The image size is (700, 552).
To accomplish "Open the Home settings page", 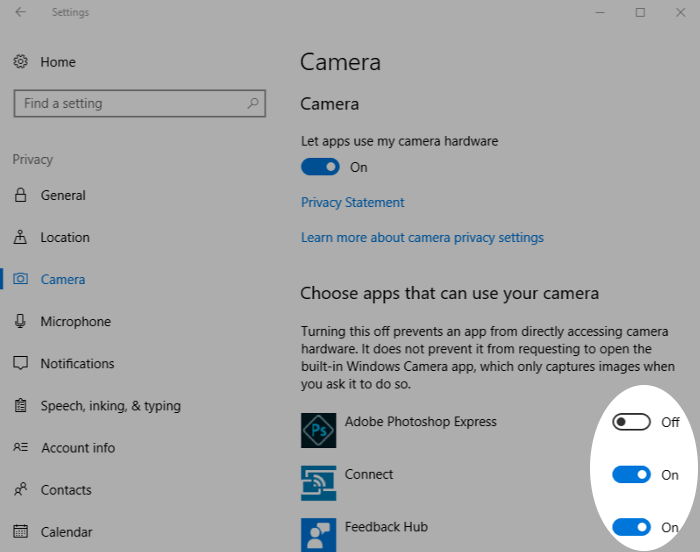I will pos(58,62).
